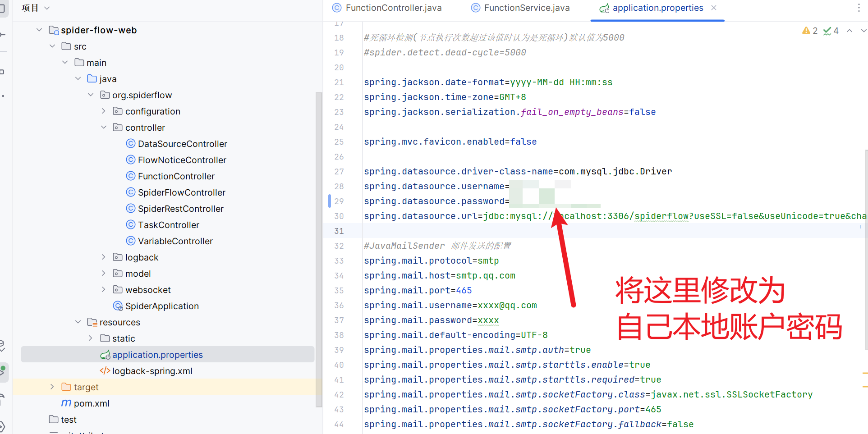Click the spring.datasource.url line
Viewport: 868px width, 434px height.
pyautogui.click(x=615, y=216)
